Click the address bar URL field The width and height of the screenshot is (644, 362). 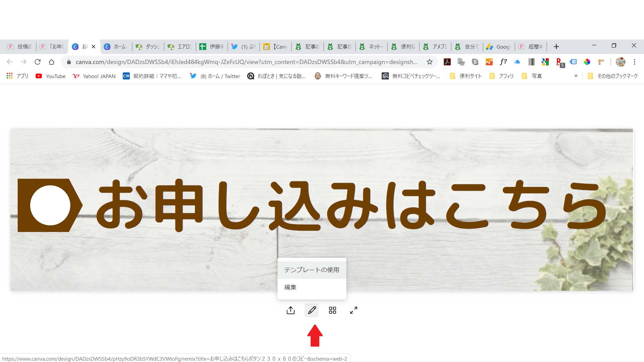[x=247, y=62]
